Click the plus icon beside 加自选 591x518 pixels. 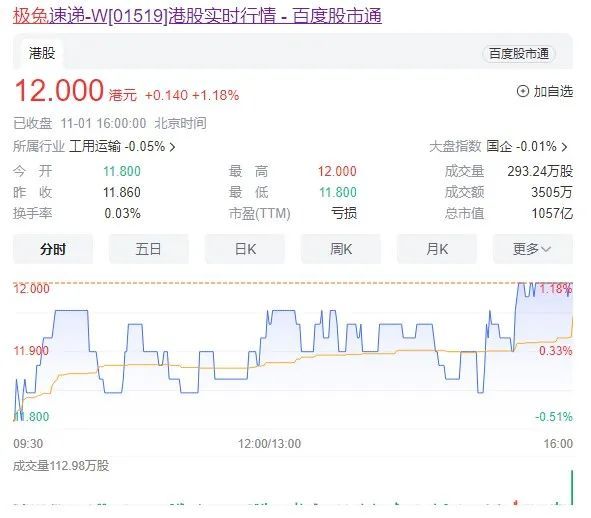[x=522, y=91]
